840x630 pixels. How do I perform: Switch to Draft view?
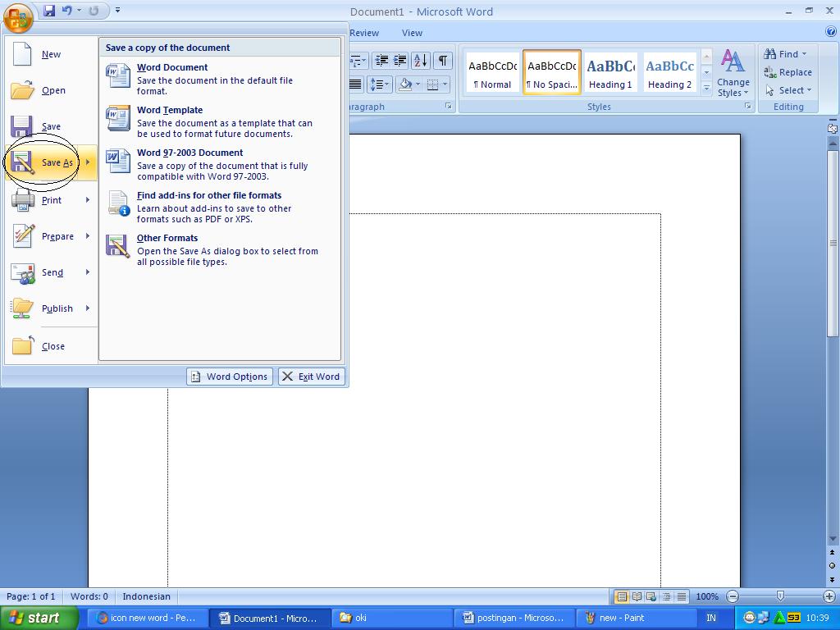click(682, 596)
